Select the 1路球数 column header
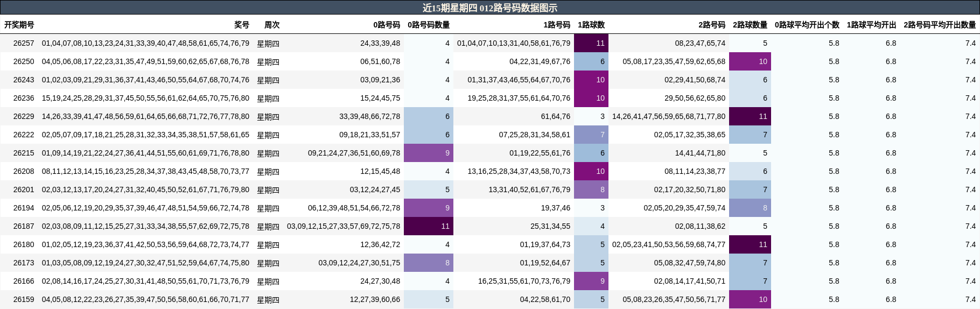 [x=591, y=25]
